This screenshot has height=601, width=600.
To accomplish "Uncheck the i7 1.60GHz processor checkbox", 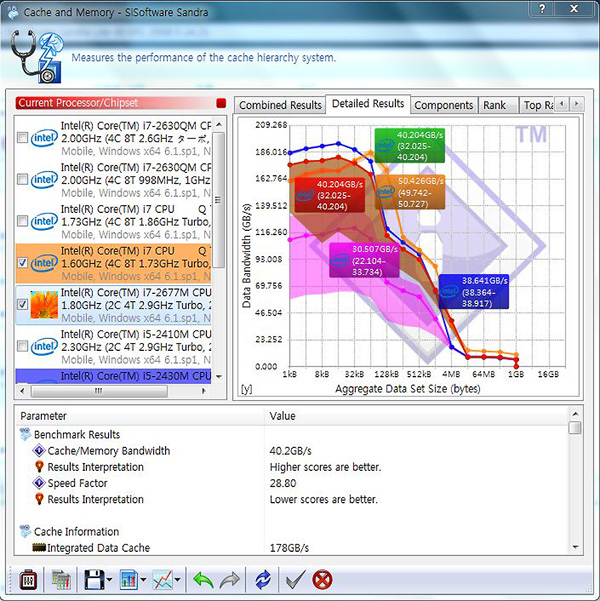I will pyautogui.click(x=23, y=263).
